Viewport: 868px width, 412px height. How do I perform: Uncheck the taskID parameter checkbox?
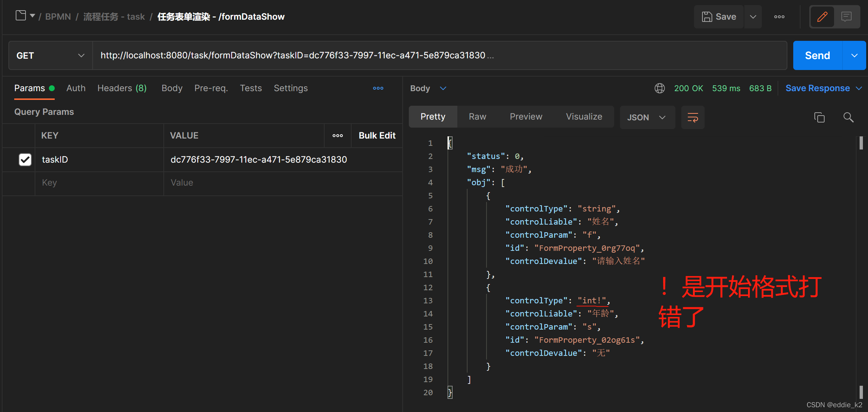[x=25, y=160]
